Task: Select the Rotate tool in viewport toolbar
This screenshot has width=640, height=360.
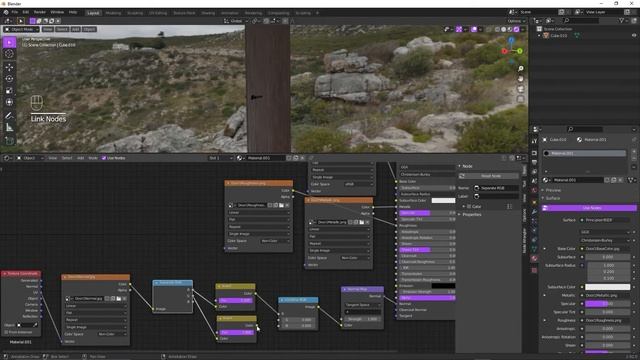Action: [x=9, y=79]
